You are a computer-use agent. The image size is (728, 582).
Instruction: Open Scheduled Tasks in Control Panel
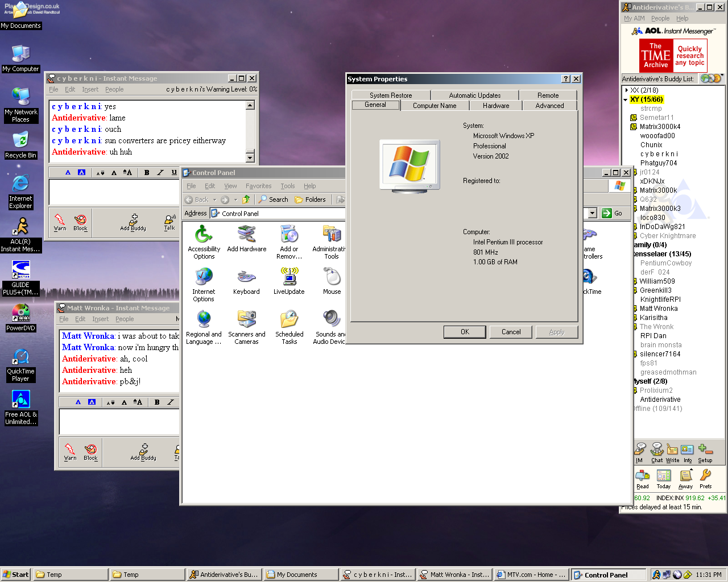click(x=289, y=327)
